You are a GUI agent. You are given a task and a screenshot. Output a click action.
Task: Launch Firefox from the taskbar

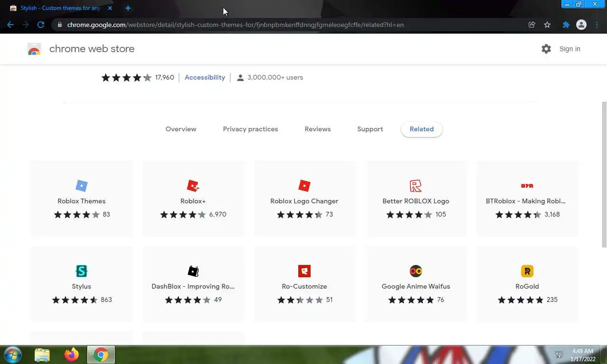[x=72, y=355]
